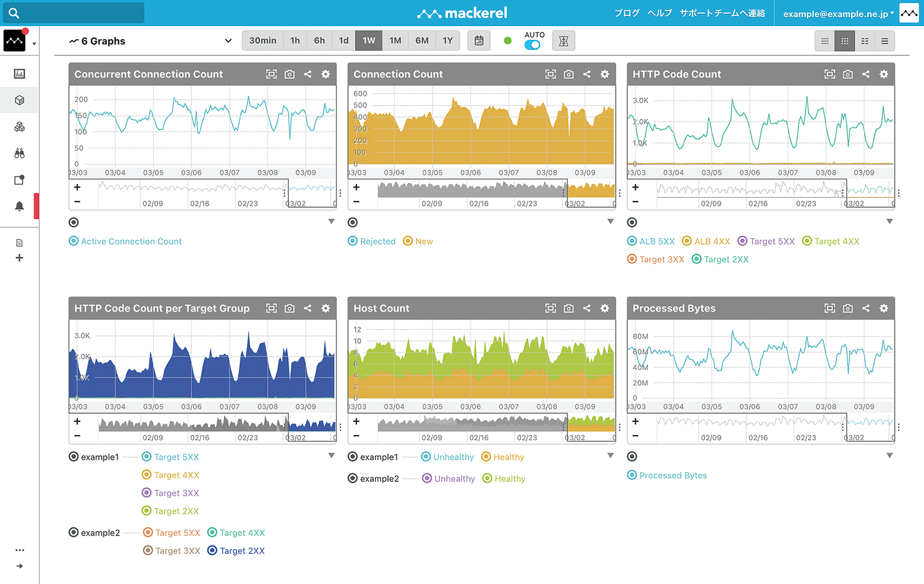Hide the ALB 5XX series
Image resolution: width=924 pixels, height=584 pixels.
tap(651, 241)
